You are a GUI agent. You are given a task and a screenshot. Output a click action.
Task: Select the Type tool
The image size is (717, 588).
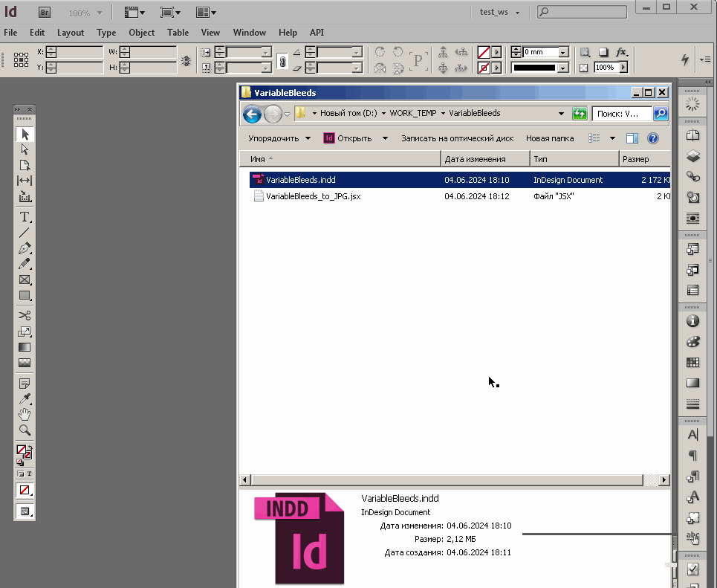25,216
